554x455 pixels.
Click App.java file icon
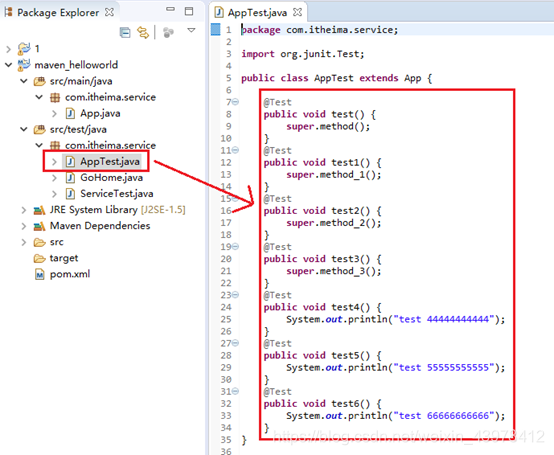(70, 114)
